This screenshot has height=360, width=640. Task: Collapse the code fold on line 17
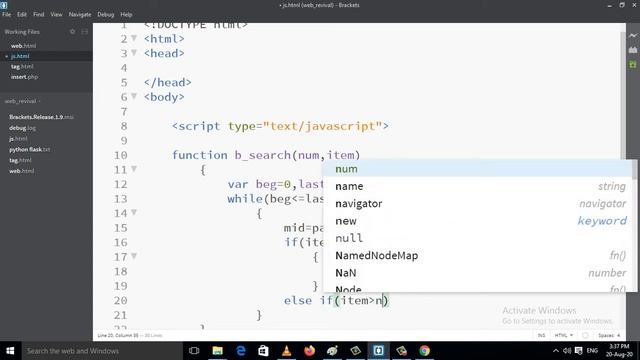click(x=134, y=256)
